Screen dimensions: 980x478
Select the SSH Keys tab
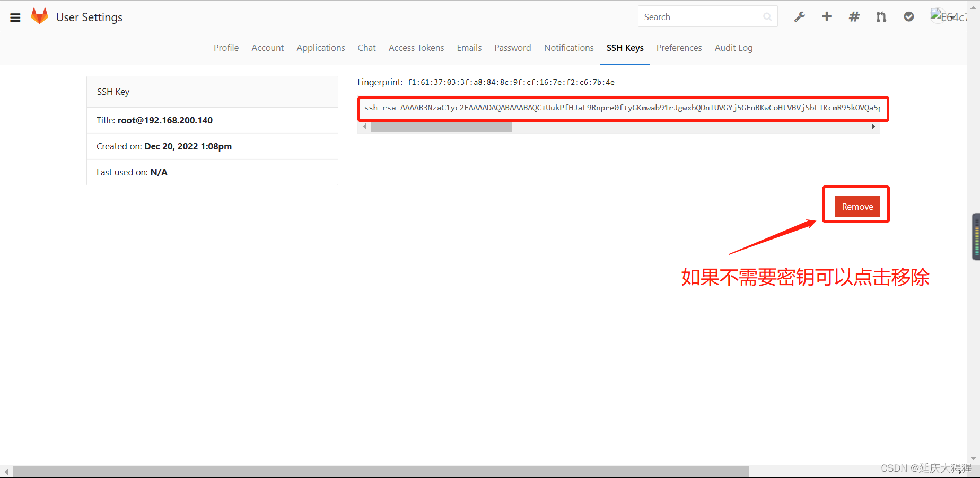pyautogui.click(x=625, y=48)
